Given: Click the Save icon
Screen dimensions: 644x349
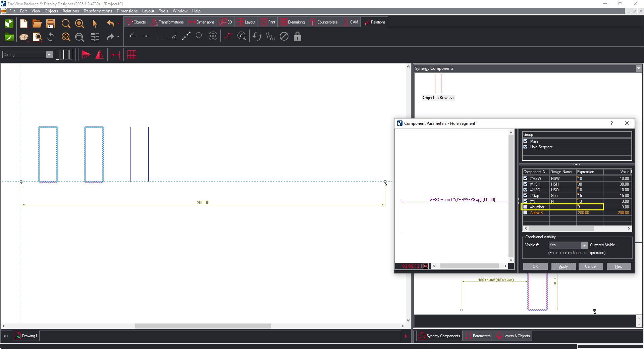Looking at the screenshot, I should tap(51, 23).
